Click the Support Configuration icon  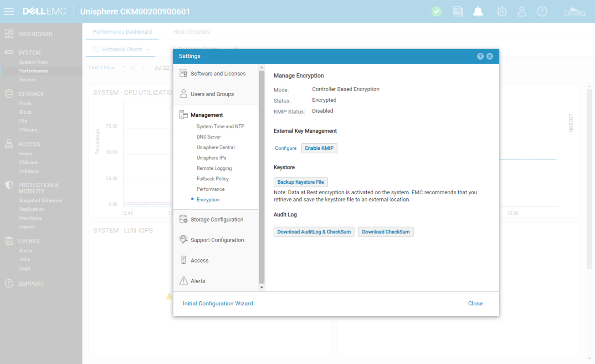184,240
